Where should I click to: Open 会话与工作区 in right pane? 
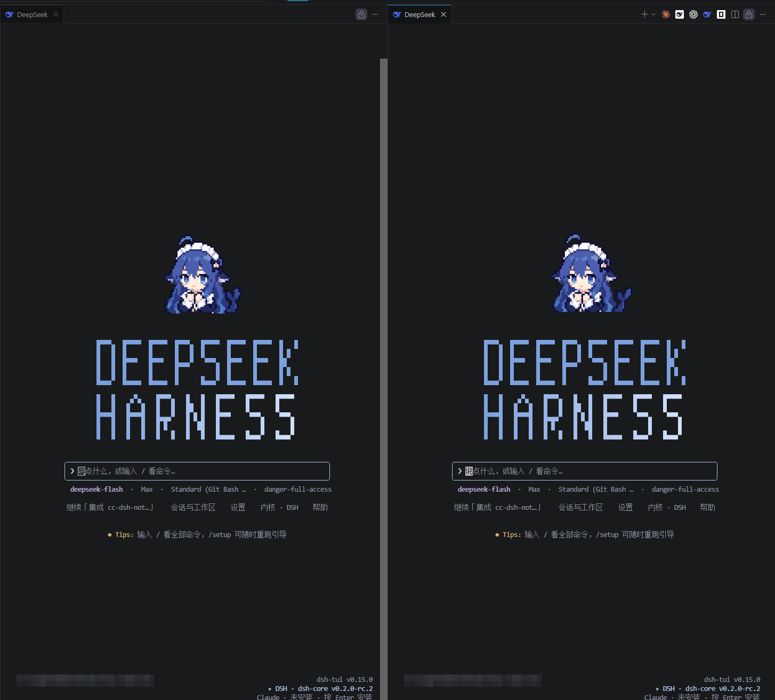pyautogui.click(x=580, y=507)
